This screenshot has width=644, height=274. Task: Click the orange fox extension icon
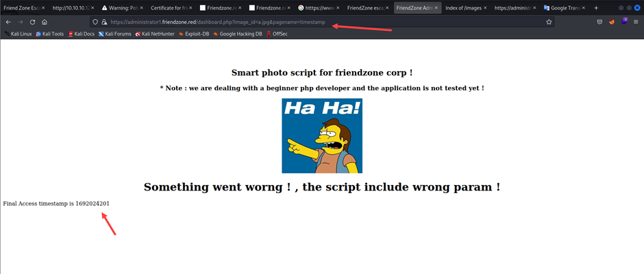tap(612, 22)
